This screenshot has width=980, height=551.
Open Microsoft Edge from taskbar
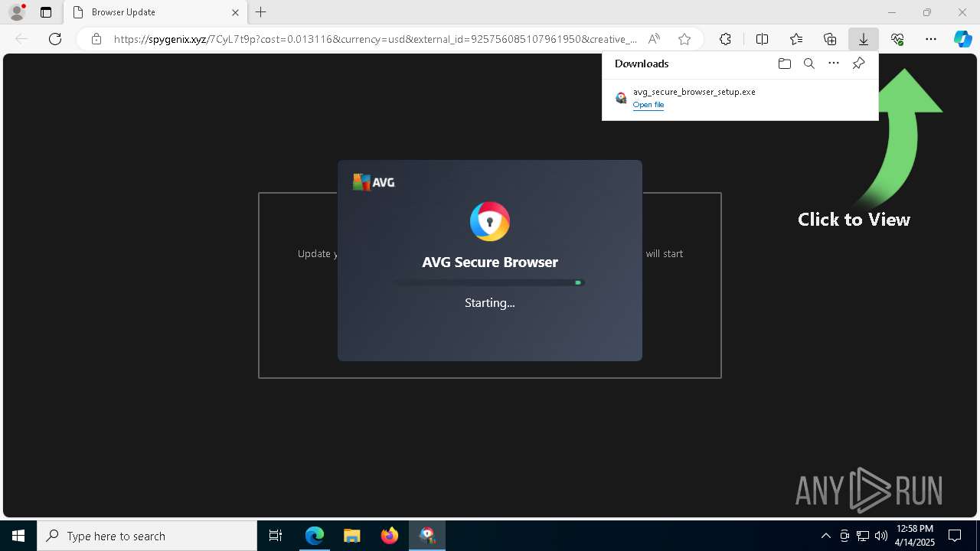click(x=315, y=536)
